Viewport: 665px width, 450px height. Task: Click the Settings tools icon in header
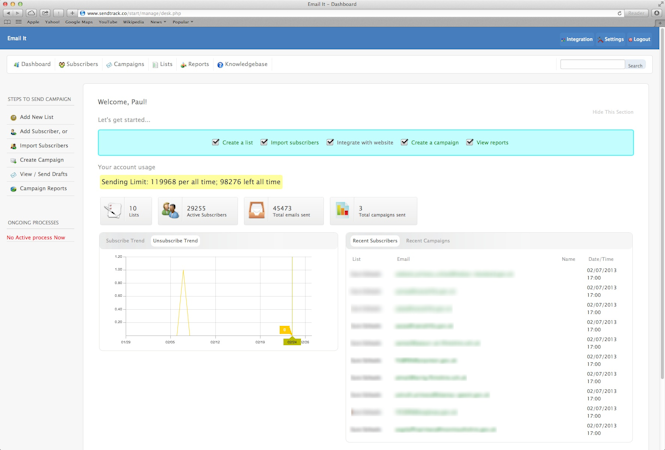tap(600, 39)
